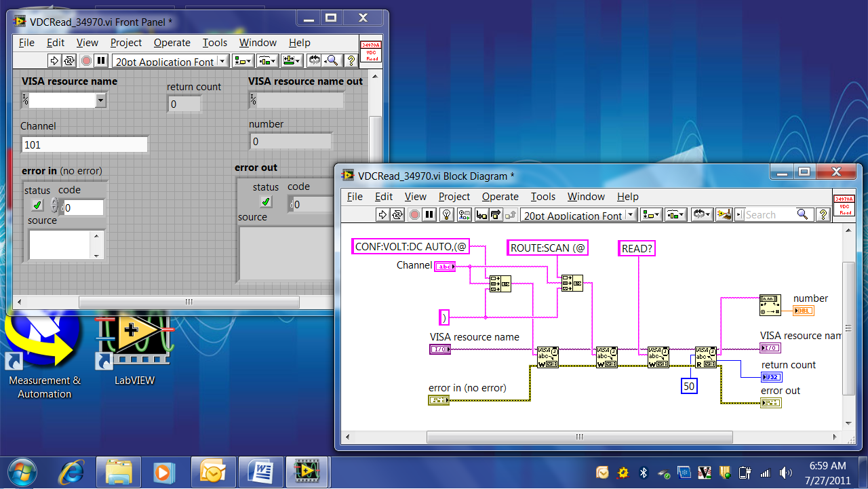Select READ? string constant
The width and height of the screenshot is (868, 489).
click(x=637, y=248)
